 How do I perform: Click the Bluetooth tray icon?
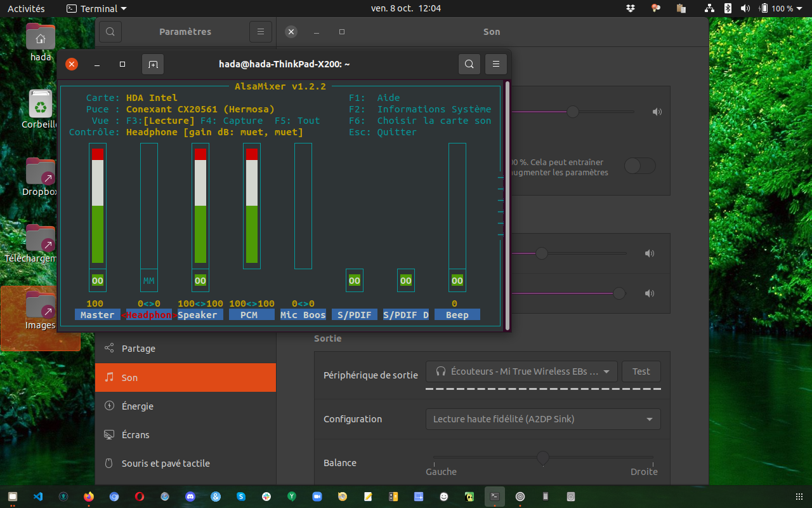(x=728, y=8)
